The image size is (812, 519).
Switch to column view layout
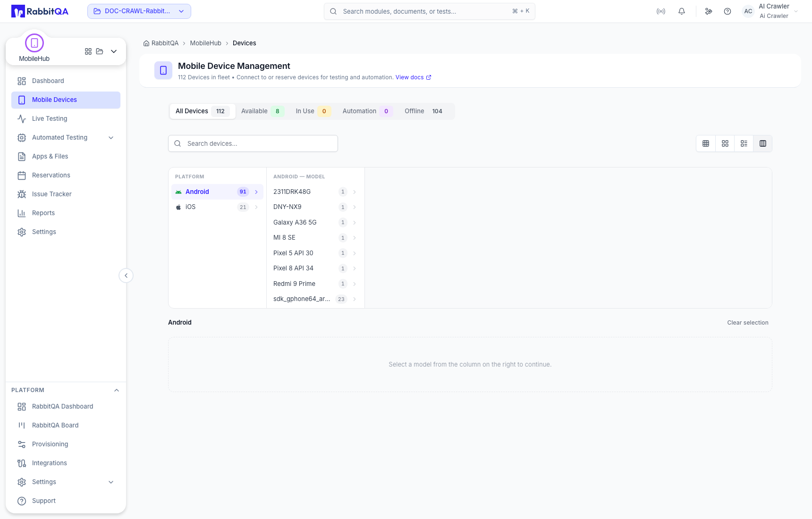point(763,143)
